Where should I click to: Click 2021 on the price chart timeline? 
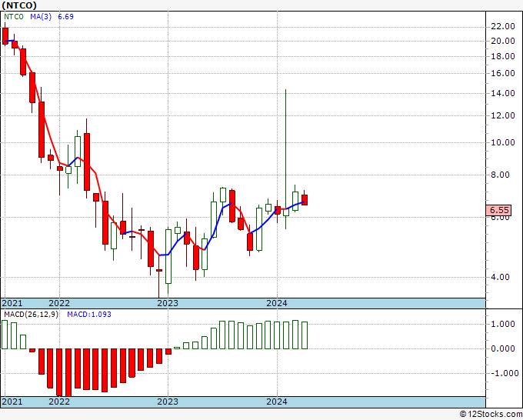click(x=12, y=303)
